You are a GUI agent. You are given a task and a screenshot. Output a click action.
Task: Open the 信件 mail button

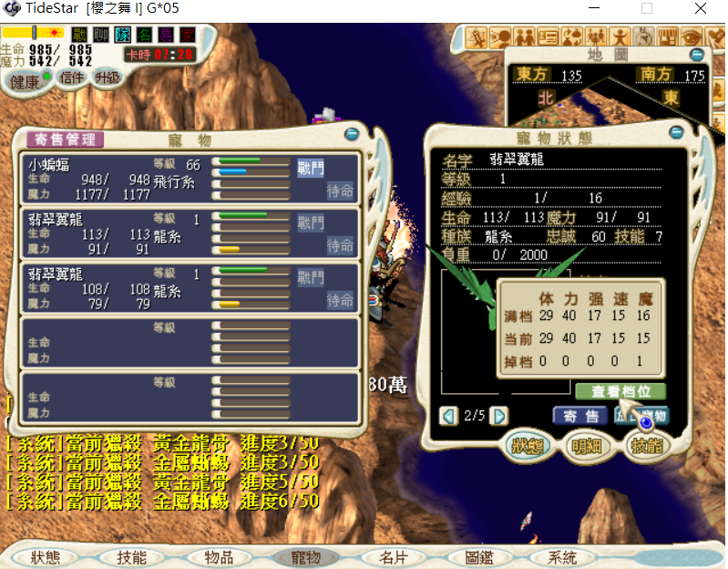click(71, 78)
